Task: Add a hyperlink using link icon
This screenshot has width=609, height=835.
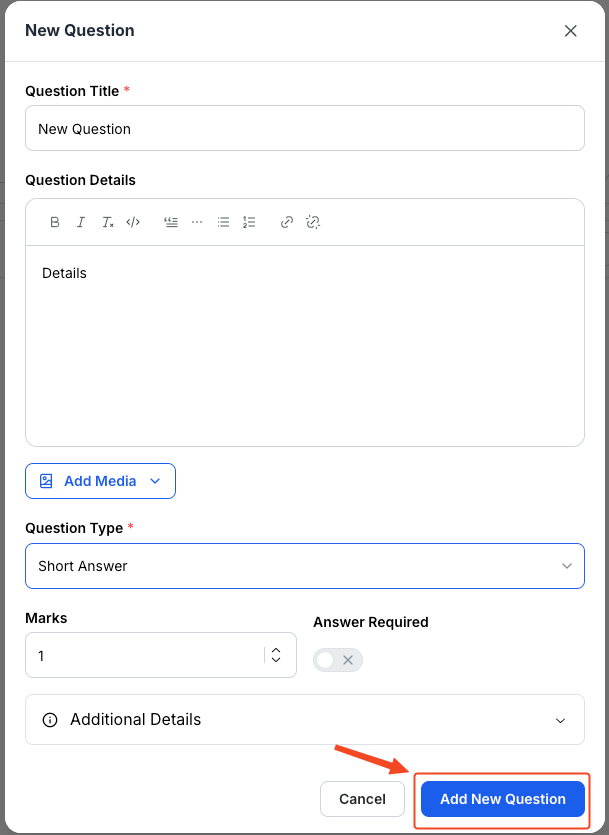Action: [x=287, y=222]
